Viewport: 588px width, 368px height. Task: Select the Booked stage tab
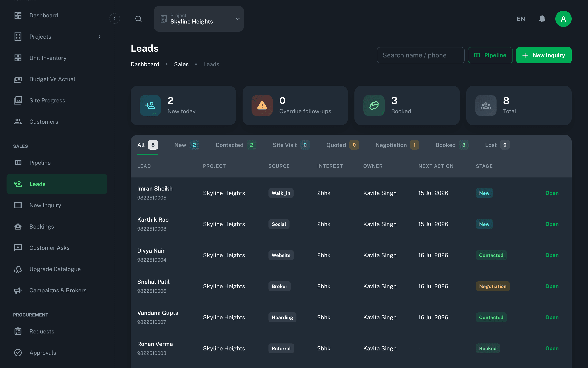tap(452, 145)
